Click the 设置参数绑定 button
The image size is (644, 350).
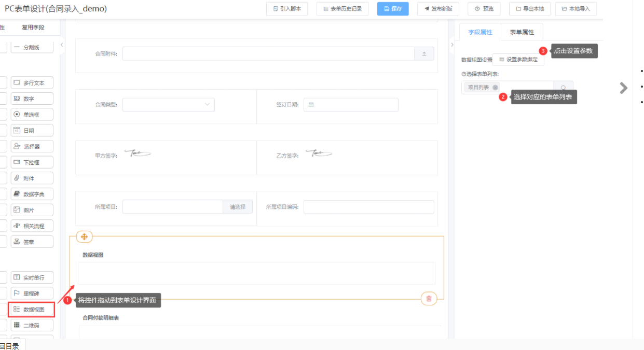[518, 60]
